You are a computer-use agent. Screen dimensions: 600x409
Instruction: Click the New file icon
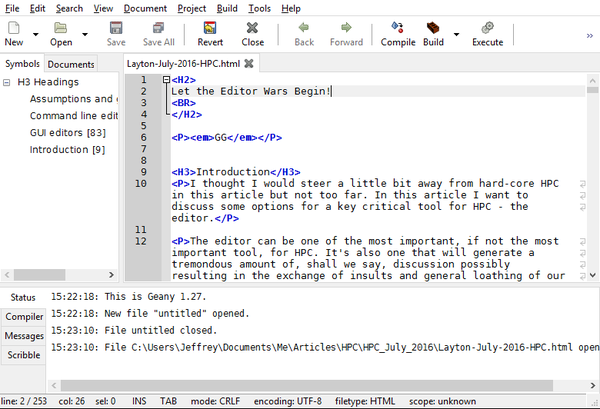click(14, 28)
